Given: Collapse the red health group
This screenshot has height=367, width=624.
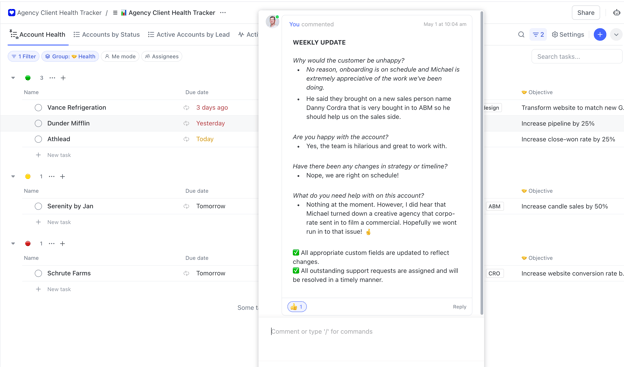Looking at the screenshot, I should (13, 244).
